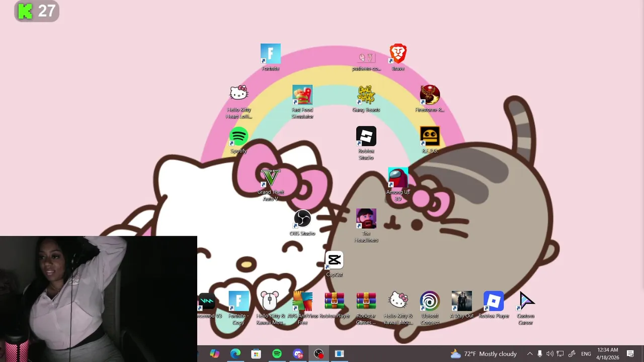Switch to the white window app in taskbar

(339, 354)
